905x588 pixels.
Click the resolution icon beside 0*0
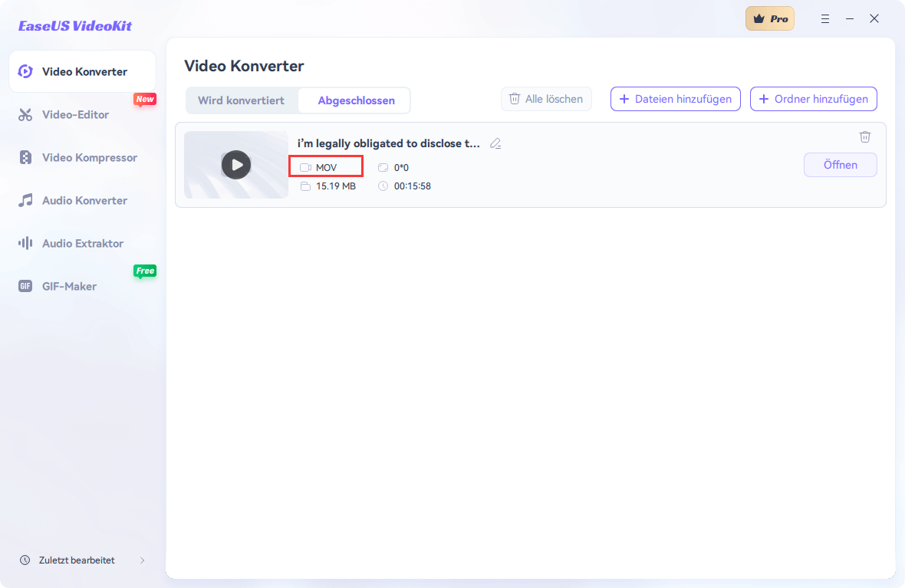point(383,168)
